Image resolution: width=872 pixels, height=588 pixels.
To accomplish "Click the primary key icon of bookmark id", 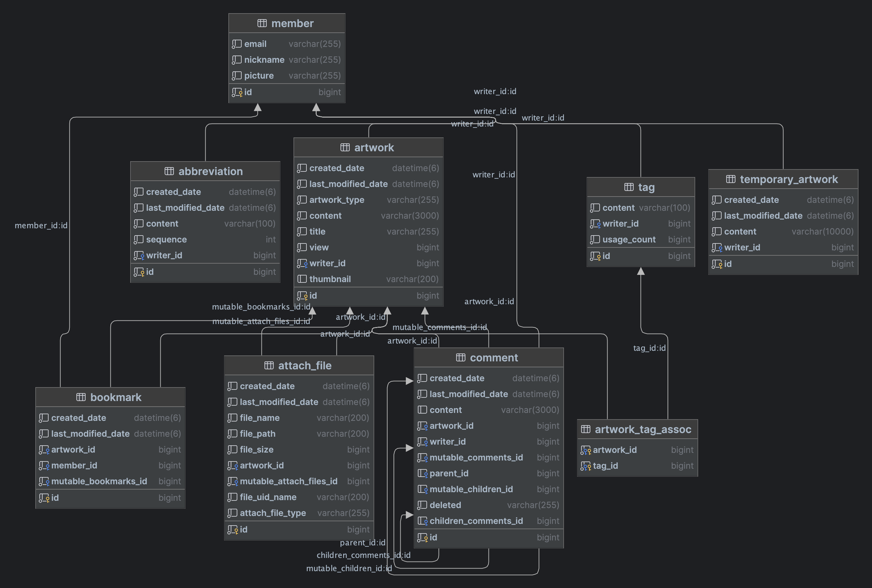I will pyautogui.click(x=44, y=498).
